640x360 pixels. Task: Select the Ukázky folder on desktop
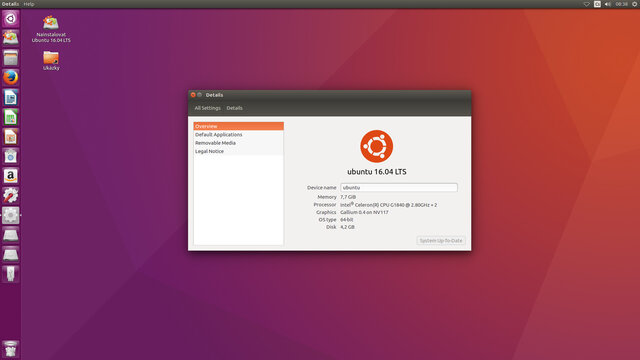[x=51, y=61]
